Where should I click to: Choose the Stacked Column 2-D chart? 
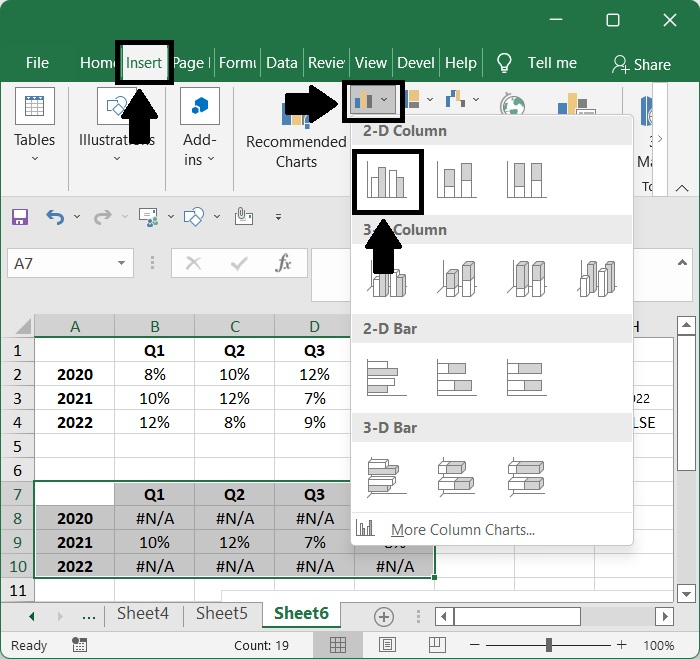point(457,180)
